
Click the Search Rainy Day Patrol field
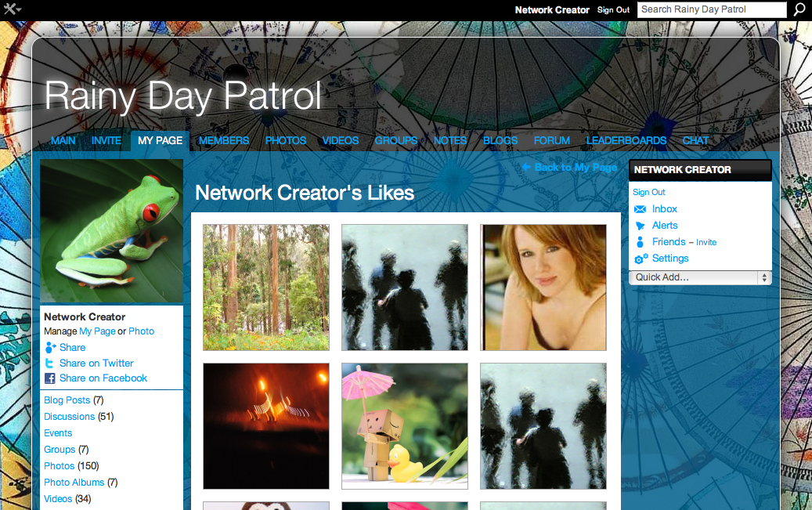coord(712,9)
